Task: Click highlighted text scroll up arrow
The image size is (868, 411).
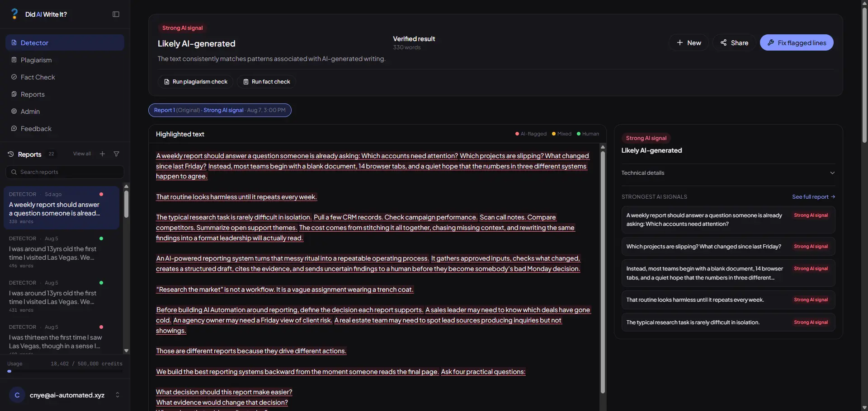Action: point(603,147)
